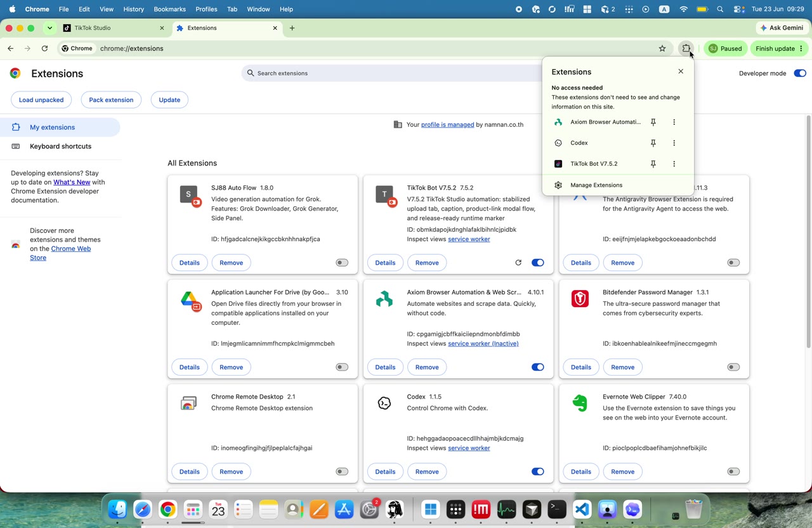The height and width of the screenshot is (528, 812).
Task: Pin the TikTok Bot V7.5.2 extension
Action: click(653, 164)
